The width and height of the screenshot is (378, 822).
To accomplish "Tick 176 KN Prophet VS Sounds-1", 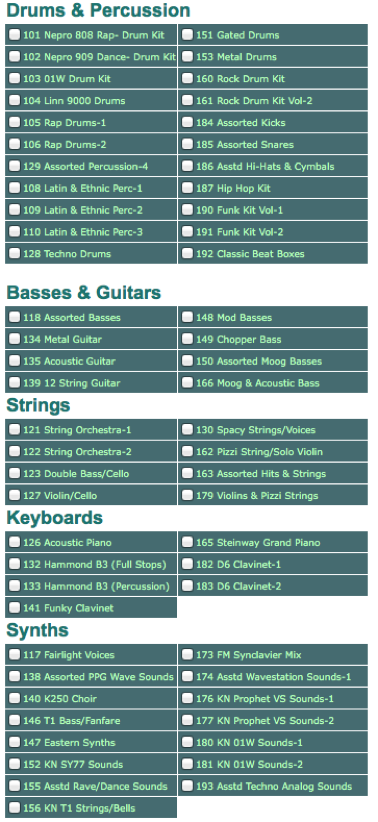I will 188,699.
